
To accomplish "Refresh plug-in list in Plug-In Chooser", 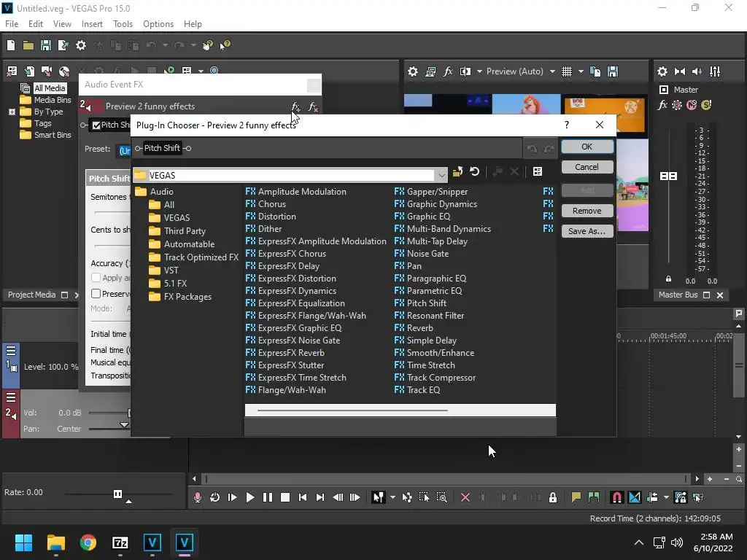I will pos(474,171).
